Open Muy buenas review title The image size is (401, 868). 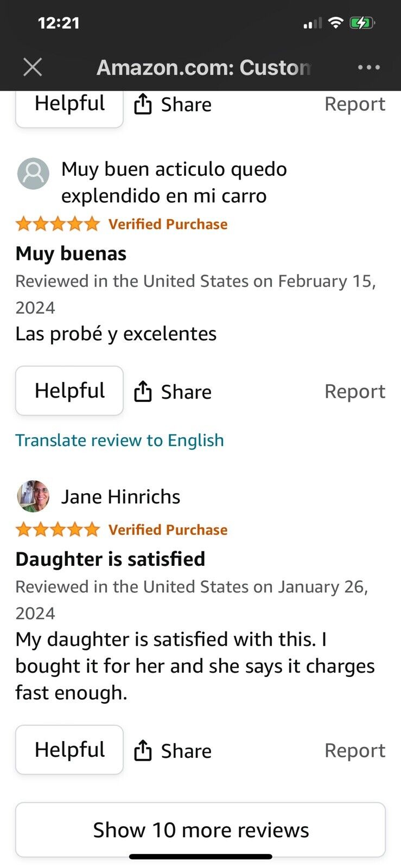coord(71,253)
